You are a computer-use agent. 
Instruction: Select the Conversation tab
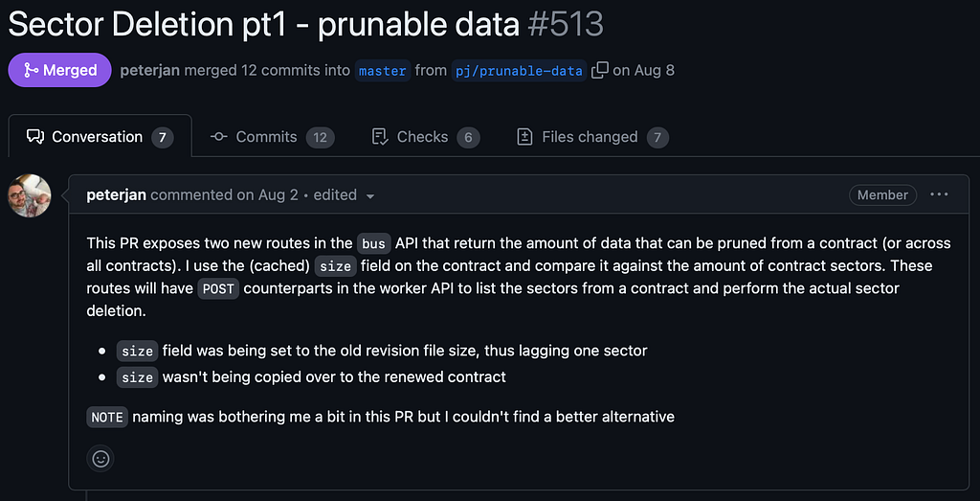click(100, 136)
